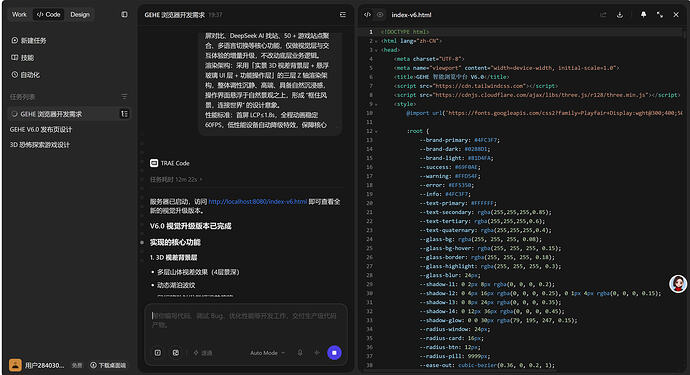Collapse the left sidebar panel
Image resolution: width=690 pixels, height=375 pixels.
pyautogui.click(x=124, y=15)
